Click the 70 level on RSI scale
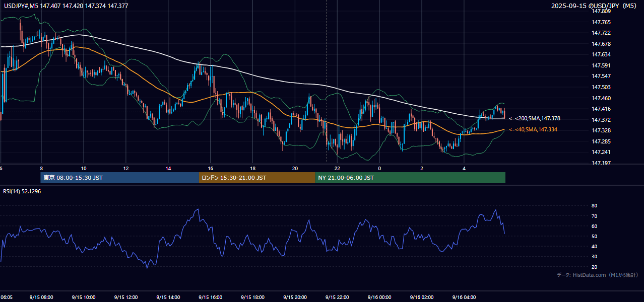Screen dimensions: 644x302 [594, 216]
